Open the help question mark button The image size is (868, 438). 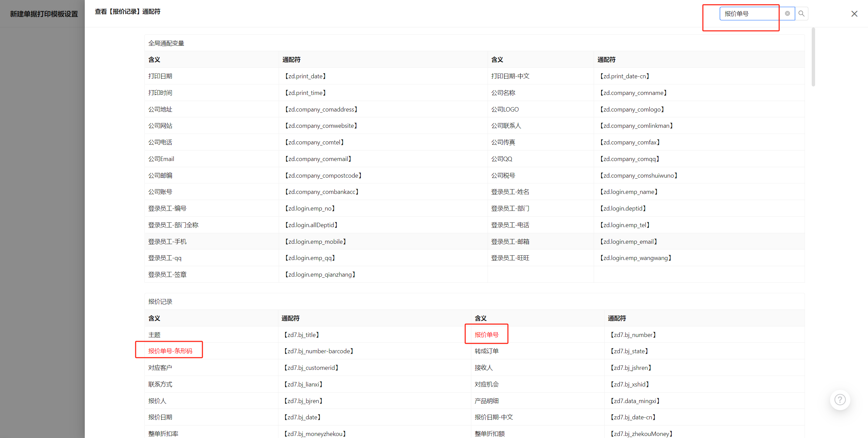(840, 400)
